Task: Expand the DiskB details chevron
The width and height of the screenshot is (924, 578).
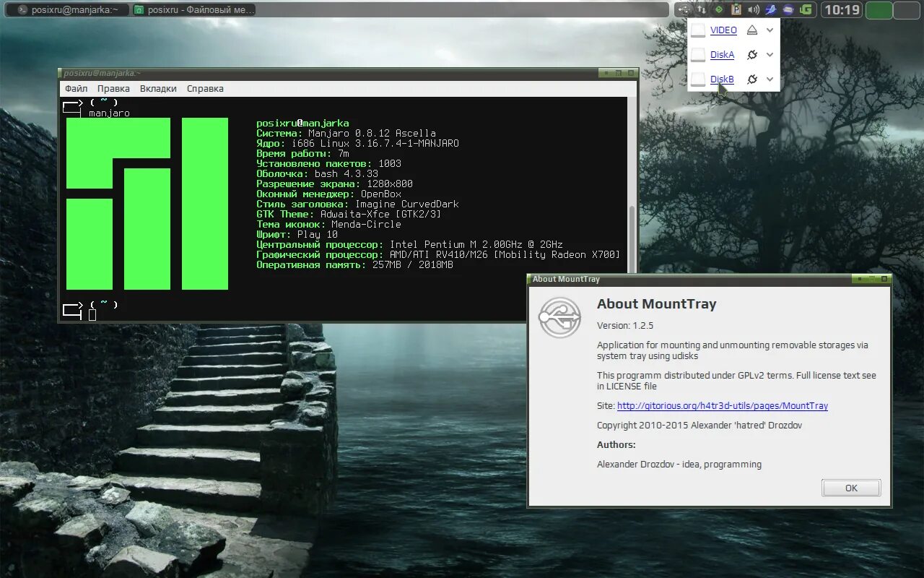Action: click(x=770, y=79)
